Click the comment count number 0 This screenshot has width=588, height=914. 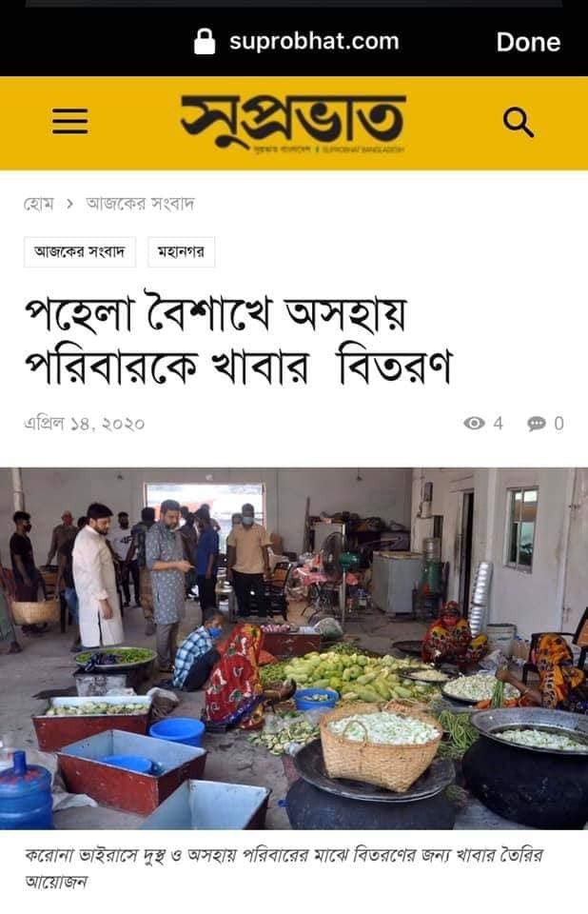559,424
